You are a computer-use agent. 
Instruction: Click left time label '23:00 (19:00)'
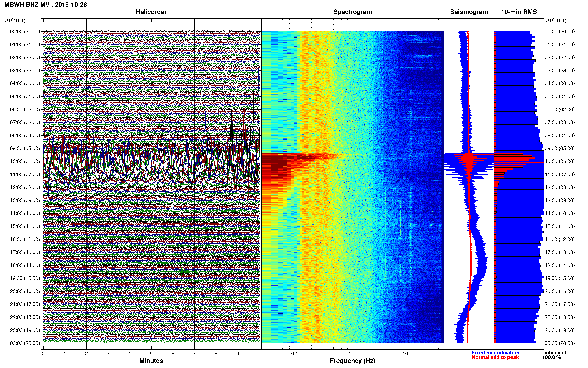pos(25,330)
